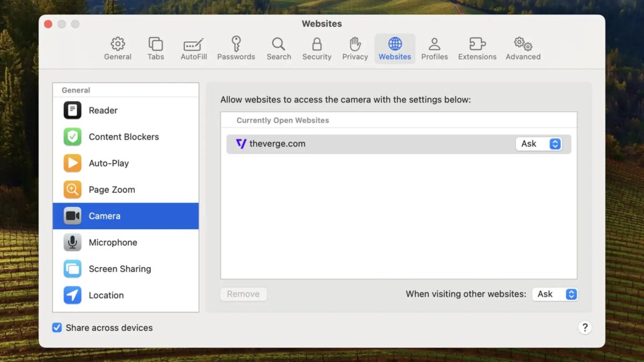Click the help question mark button
Screen dimensions: 644x362
[585, 328]
